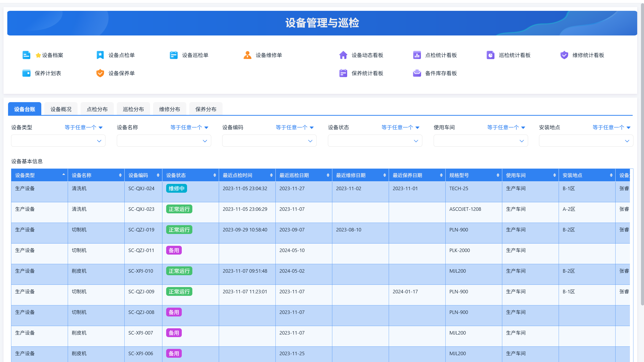This screenshot has width=644, height=362.
Task: Switch to the 维修分布 tab
Action: pyautogui.click(x=169, y=109)
